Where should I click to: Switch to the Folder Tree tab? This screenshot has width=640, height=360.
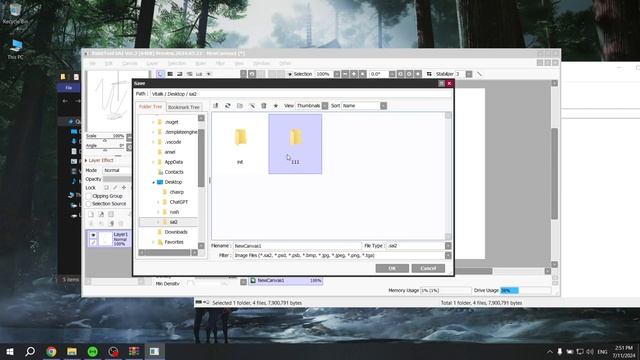click(x=150, y=107)
